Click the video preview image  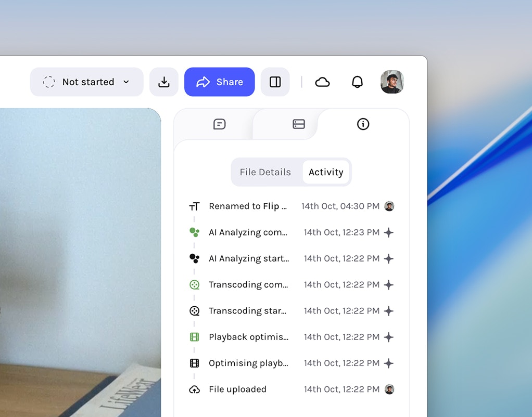(80, 263)
